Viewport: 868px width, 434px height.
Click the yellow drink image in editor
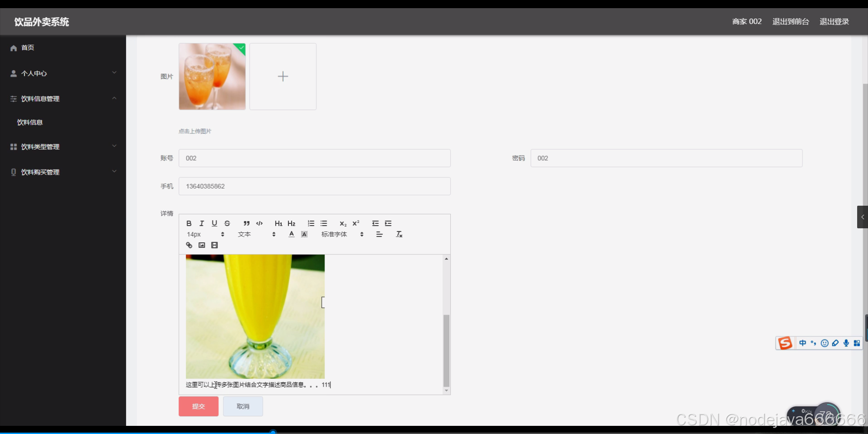[x=255, y=316]
